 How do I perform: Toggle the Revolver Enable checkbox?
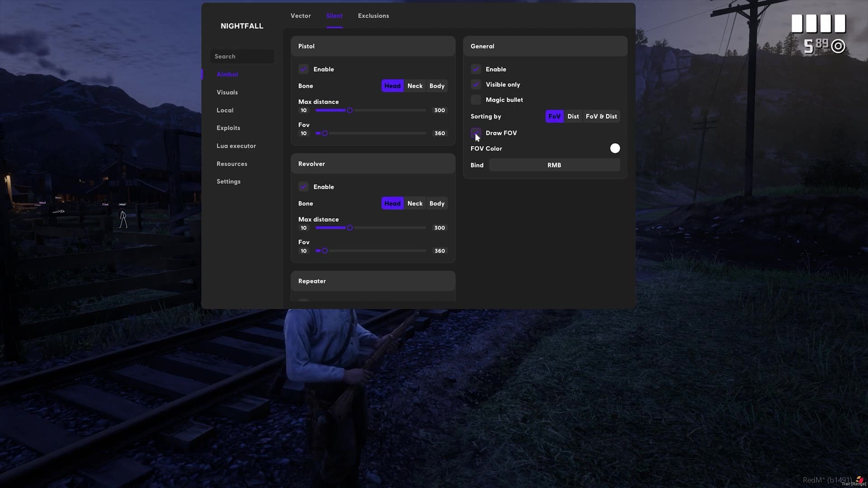click(x=303, y=187)
